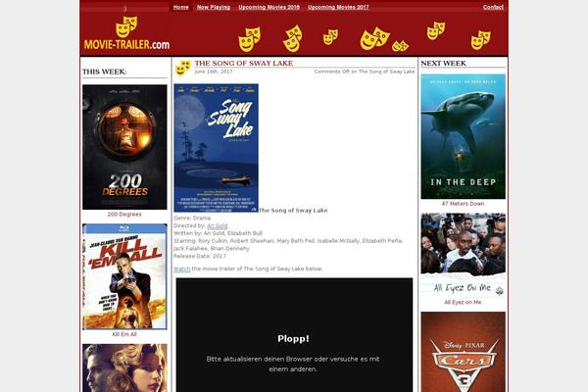Screen dimensions: 588x392
Task: Click the 'Comments Off on The Song of Sway Lake' text
Action: pos(365,72)
